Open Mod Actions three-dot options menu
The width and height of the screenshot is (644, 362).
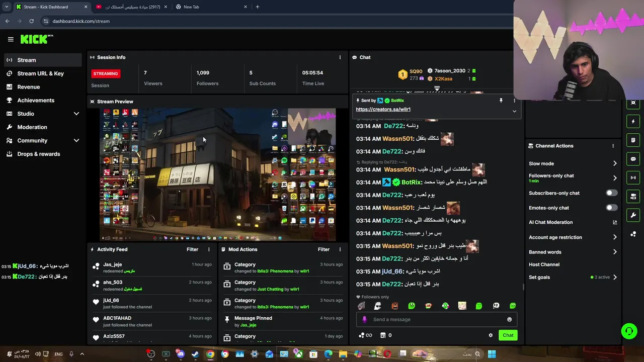coord(340,249)
